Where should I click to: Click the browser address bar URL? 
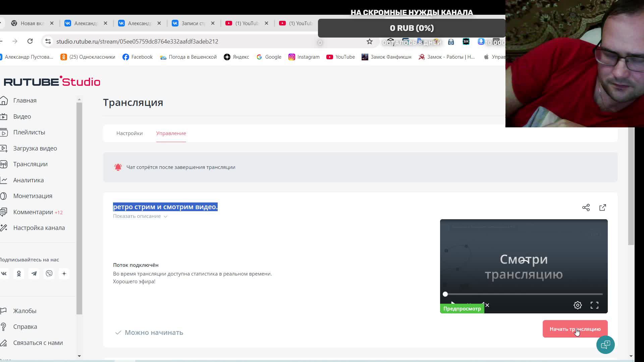pos(137,42)
